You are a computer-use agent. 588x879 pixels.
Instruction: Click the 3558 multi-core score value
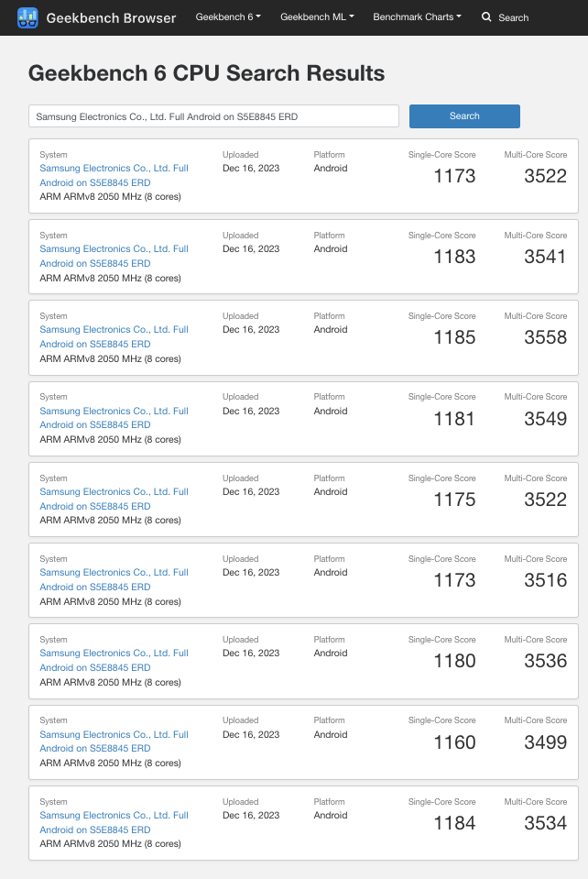tap(545, 337)
